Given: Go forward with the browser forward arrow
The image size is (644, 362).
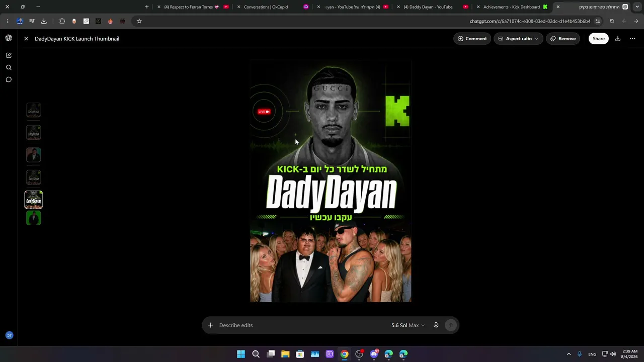Looking at the screenshot, I should pos(624,21).
